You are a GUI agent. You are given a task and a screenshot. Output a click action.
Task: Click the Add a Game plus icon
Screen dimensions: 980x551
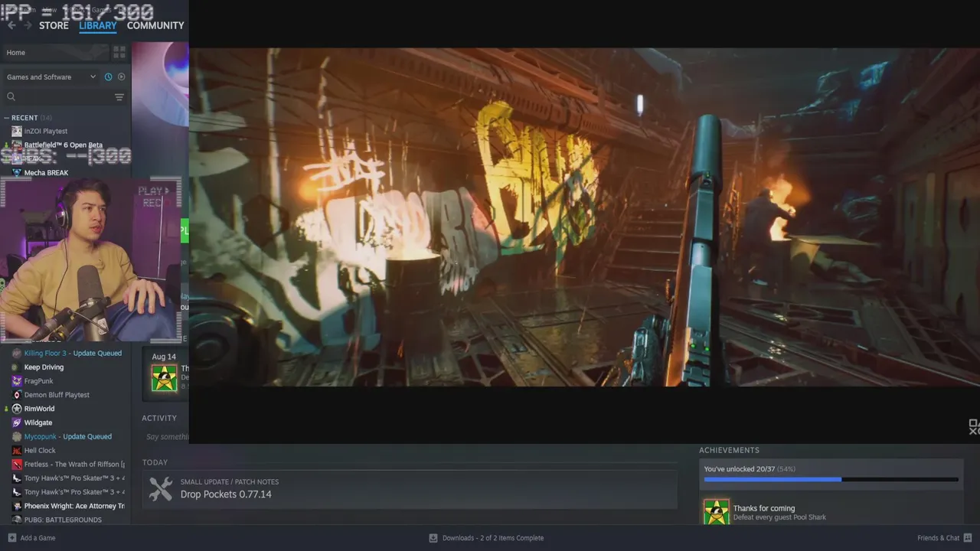[x=11, y=538]
